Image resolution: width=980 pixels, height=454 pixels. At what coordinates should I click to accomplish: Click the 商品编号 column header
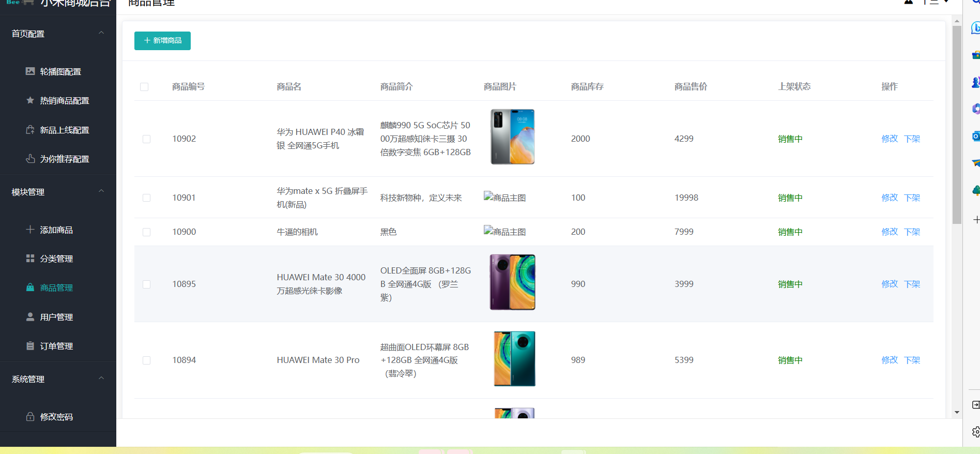point(189,87)
